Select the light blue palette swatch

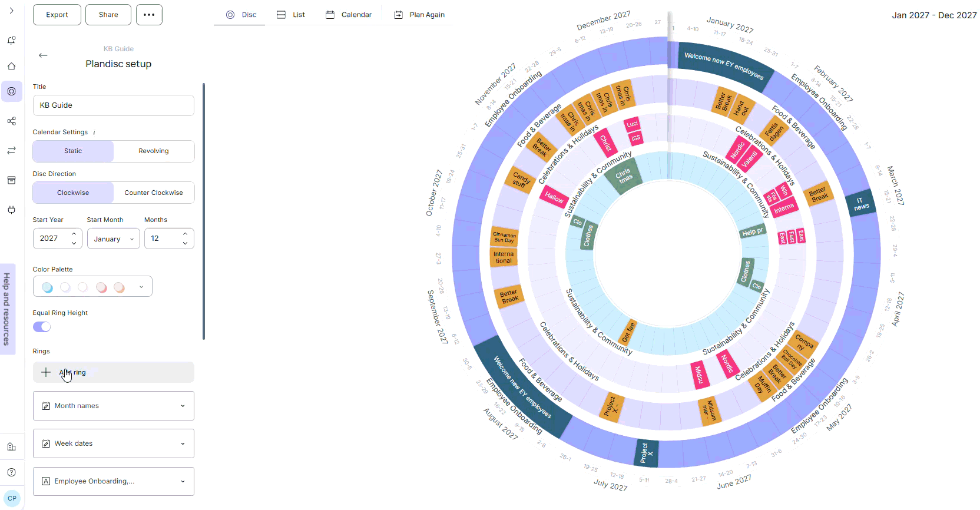(x=48, y=287)
